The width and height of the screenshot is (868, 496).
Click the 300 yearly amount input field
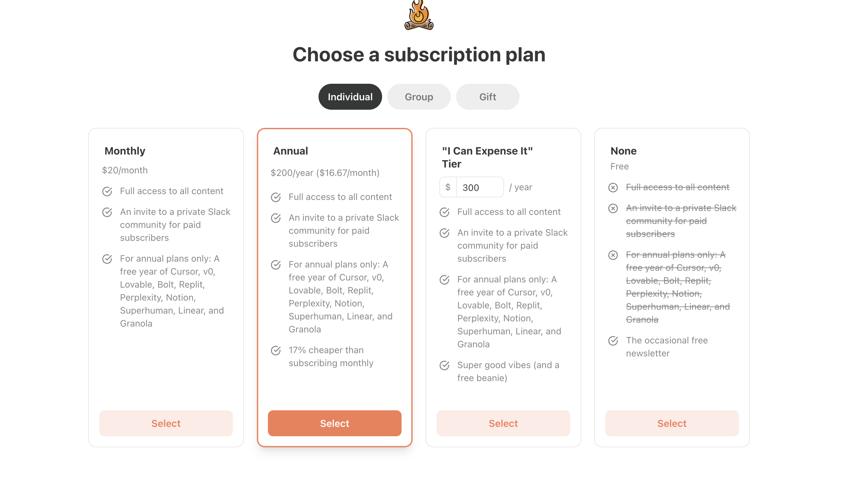pos(480,187)
